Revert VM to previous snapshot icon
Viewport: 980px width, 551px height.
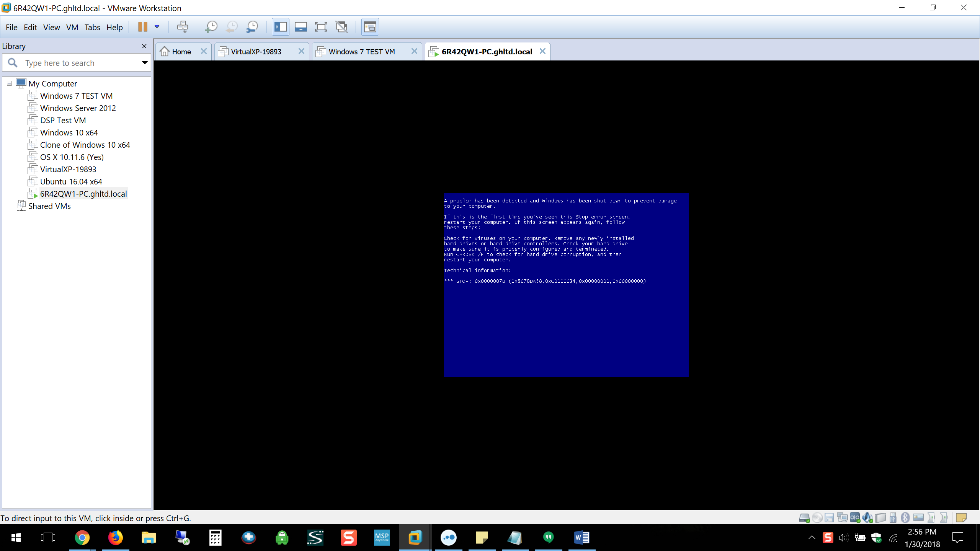pos(232,27)
